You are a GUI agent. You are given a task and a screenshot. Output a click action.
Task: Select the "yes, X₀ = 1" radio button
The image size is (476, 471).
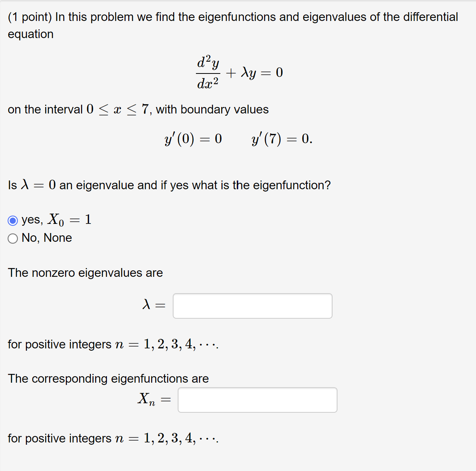(13, 220)
